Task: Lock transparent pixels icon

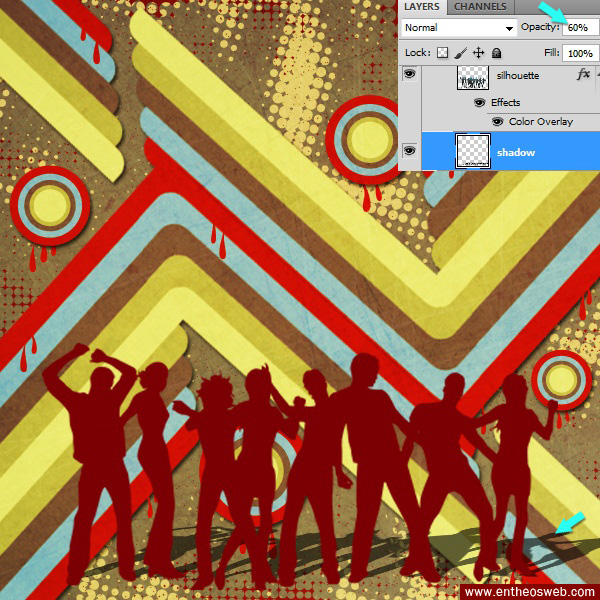Action: point(442,53)
